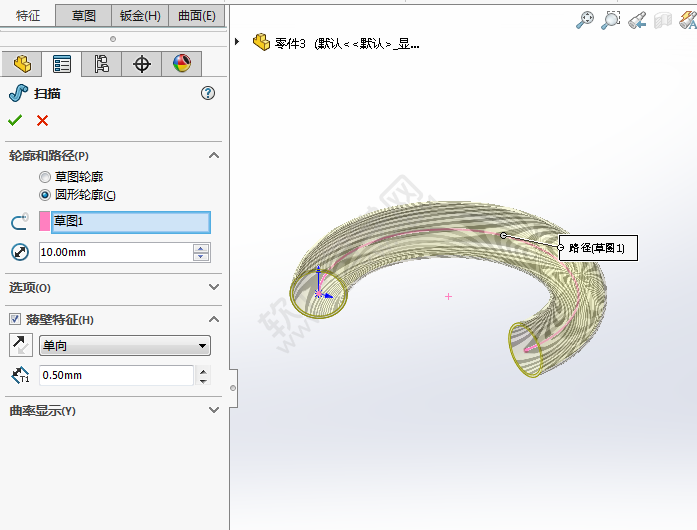
Task: Expand the 零件3 flyout tree arrow
Action: (237, 42)
